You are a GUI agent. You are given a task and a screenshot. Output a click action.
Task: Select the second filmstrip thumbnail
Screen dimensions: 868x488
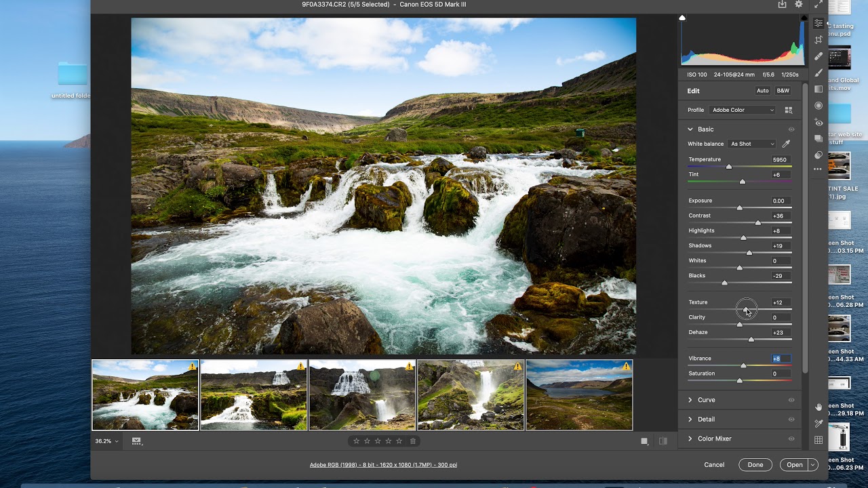click(x=254, y=395)
